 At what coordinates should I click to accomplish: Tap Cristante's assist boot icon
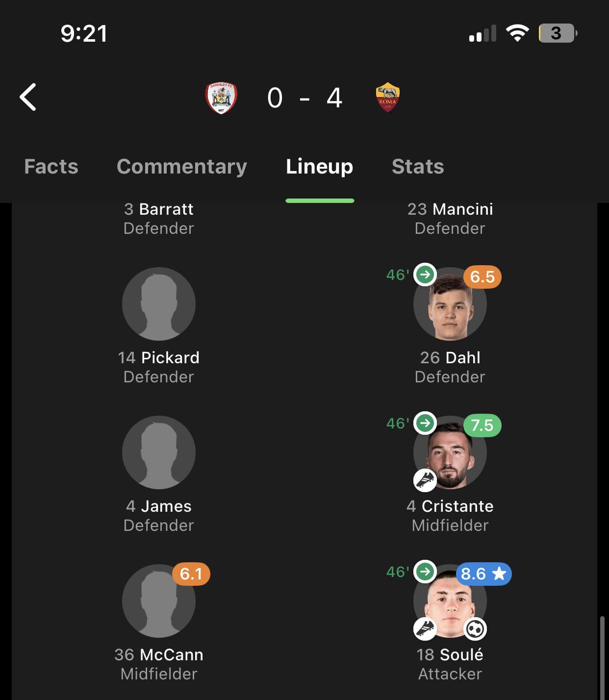click(x=425, y=480)
